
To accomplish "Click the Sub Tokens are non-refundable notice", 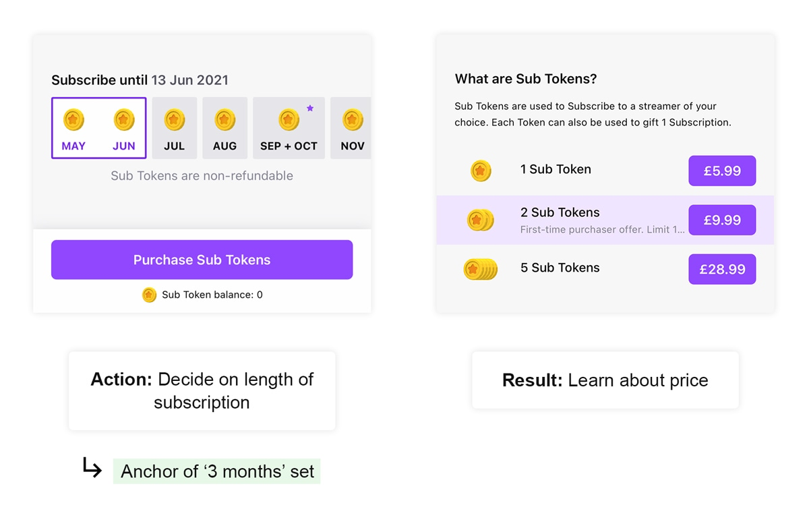I will (202, 176).
